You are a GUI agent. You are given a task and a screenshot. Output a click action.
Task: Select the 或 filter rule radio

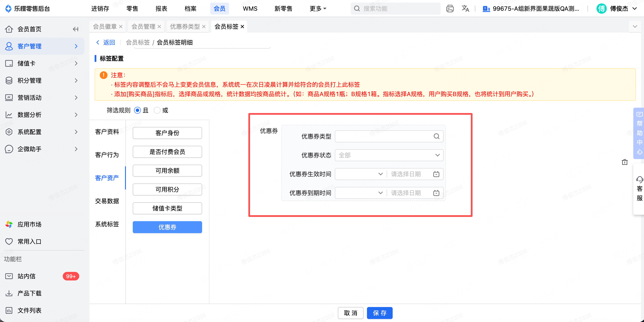pos(157,110)
